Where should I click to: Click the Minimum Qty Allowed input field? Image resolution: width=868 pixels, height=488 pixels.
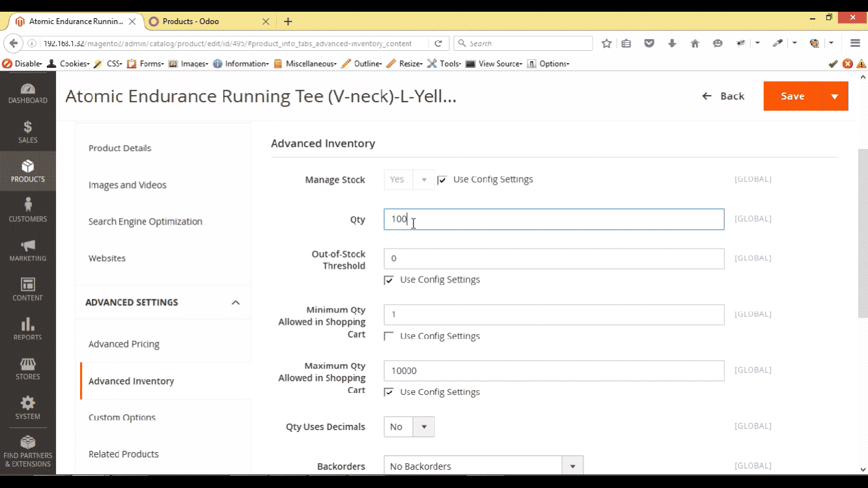pyautogui.click(x=553, y=314)
